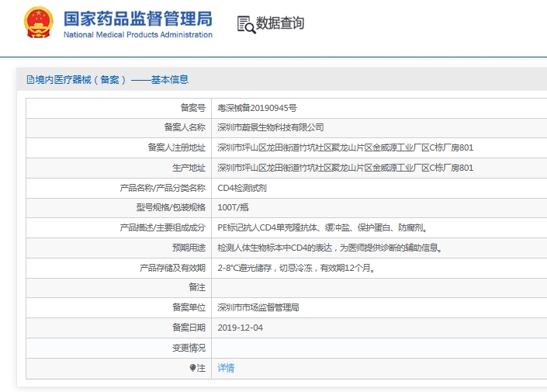Click the 备注 label
547x392 pixels.
(x=197, y=287)
